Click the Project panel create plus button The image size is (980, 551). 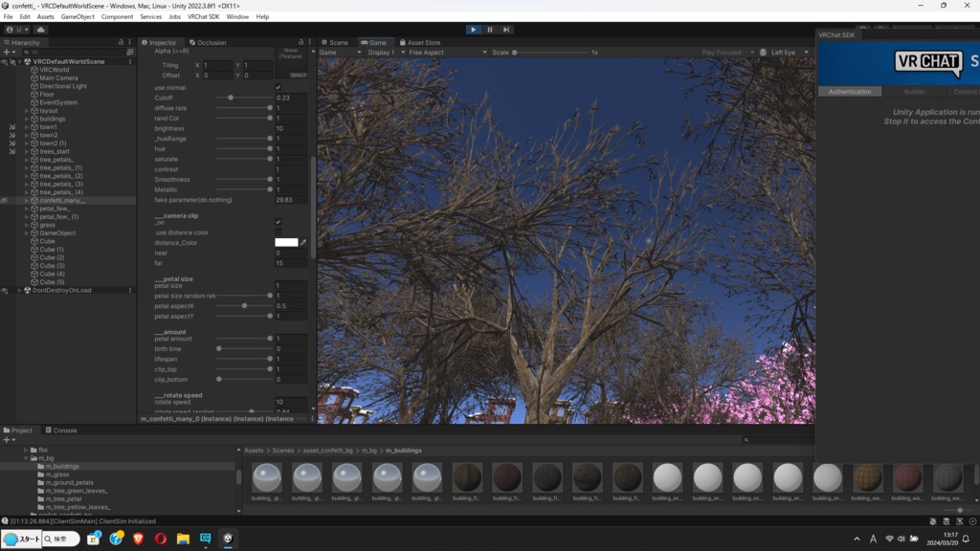click(9, 440)
